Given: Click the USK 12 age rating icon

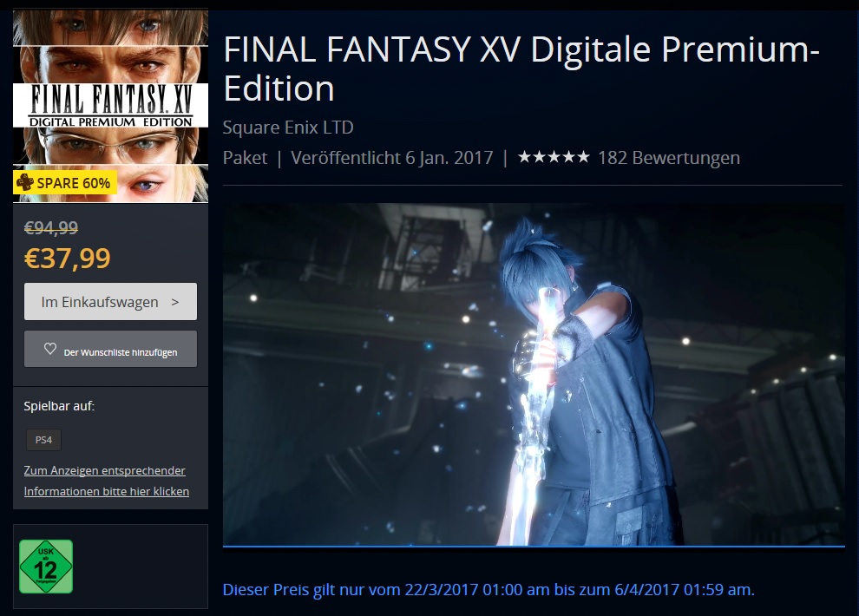Looking at the screenshot, I should [46, 567].
